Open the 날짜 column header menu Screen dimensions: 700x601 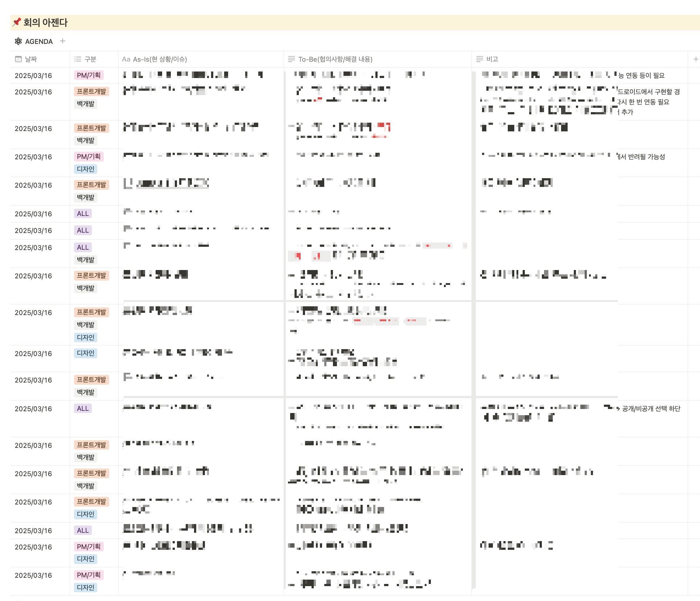[x=31, y=59]
